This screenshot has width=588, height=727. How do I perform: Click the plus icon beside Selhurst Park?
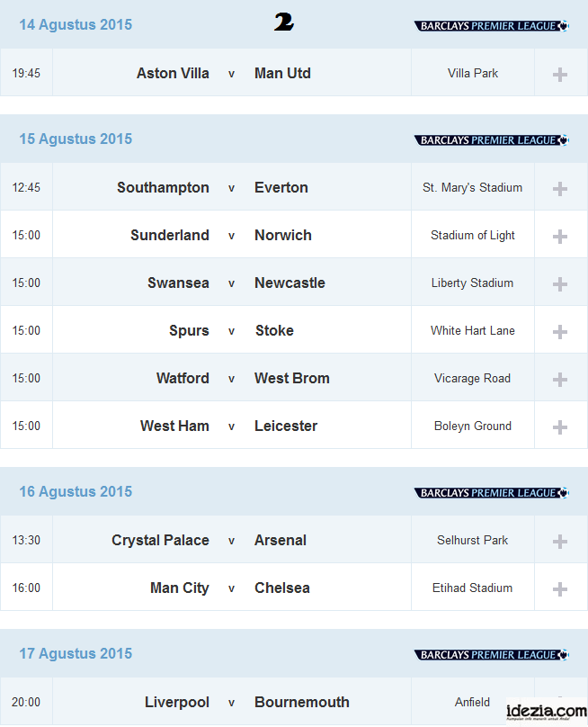point(559,542)
